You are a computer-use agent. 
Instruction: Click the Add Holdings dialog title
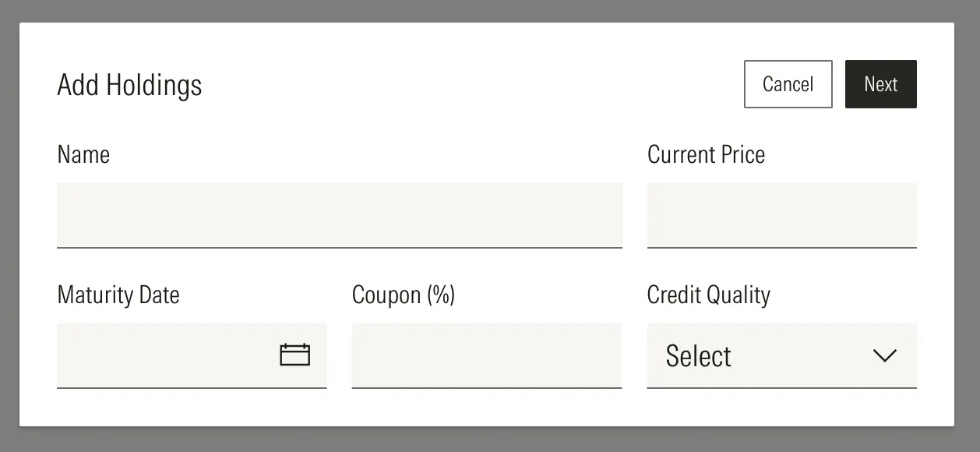(x=129, y=84)
